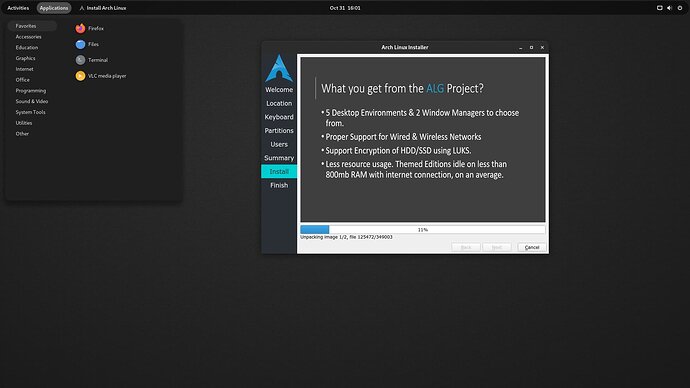Click the Welcome installer step
The width and height of the screenshot is (690, 388).
pyautogui.click(x=279, y=90)
